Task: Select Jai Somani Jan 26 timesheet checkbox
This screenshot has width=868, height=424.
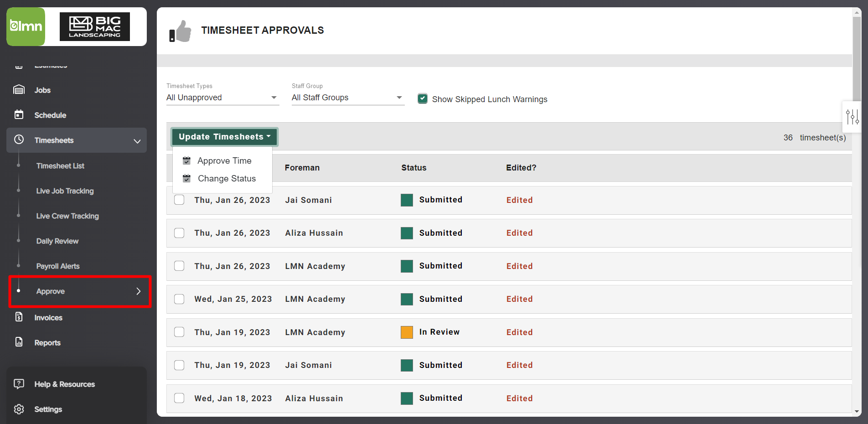Action: point(179,200)
